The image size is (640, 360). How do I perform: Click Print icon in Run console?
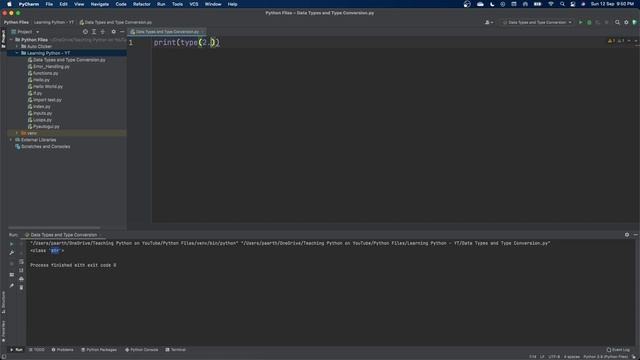click(x=21, y=279)
